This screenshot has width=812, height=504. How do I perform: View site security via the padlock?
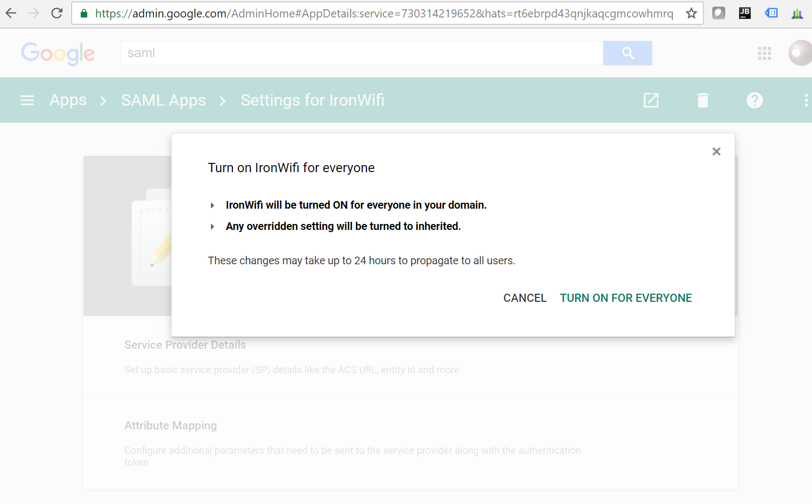pyautogui.click(x=83, y=13)
